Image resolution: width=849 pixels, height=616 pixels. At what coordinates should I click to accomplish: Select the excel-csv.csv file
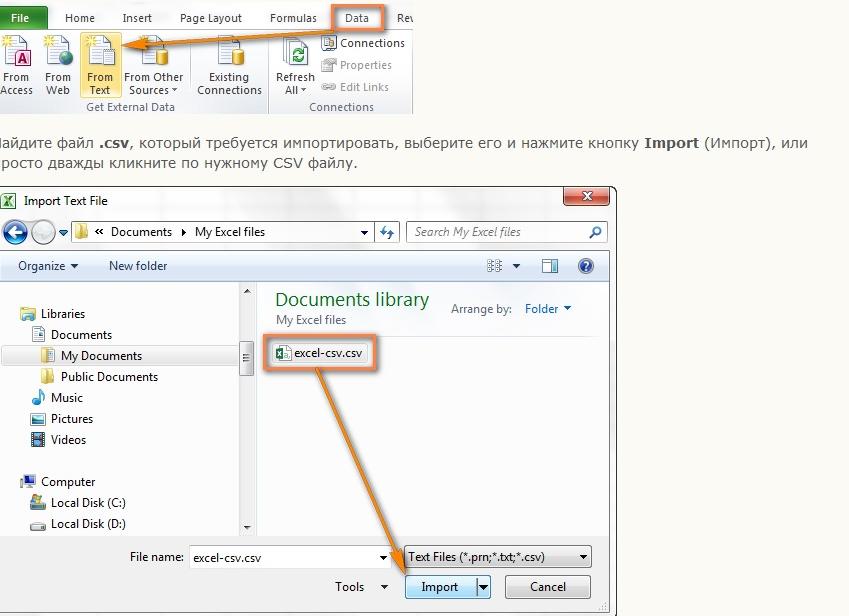(319, 353)
